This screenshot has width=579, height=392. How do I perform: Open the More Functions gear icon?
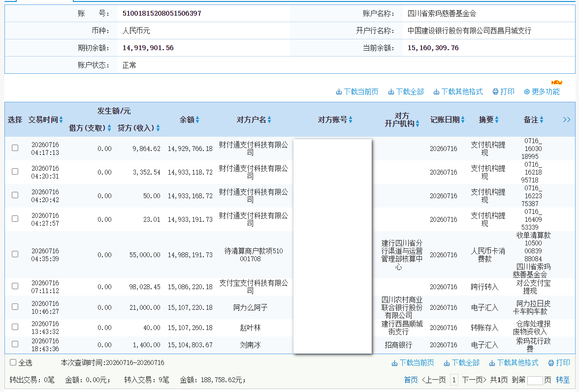(527, 92)
